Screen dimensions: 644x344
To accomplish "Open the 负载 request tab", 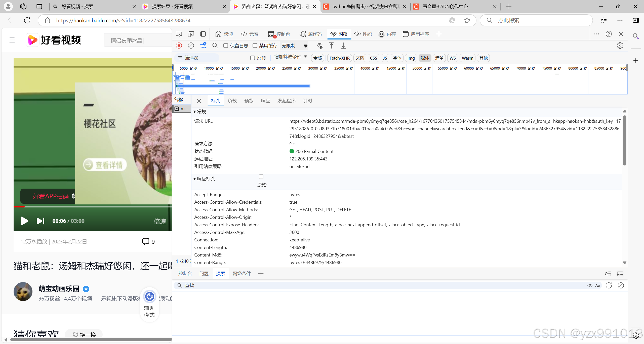I will tap(232, 101).
